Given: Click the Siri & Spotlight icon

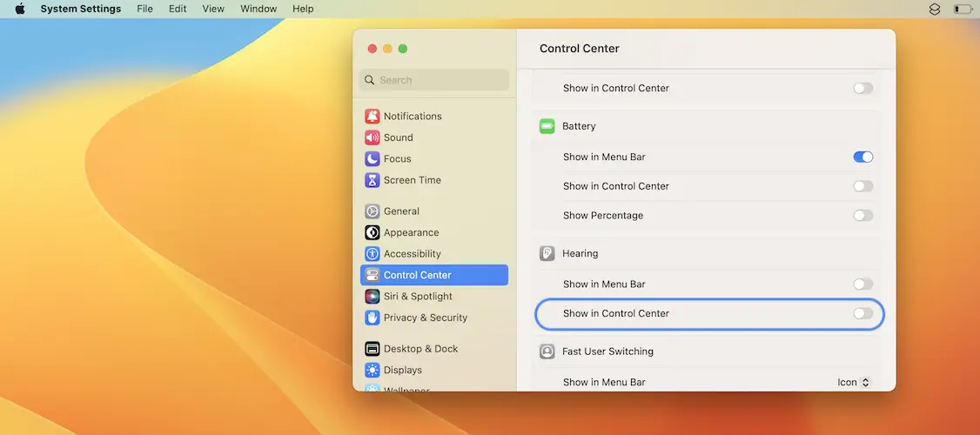Looking at the screenshot, I should 373,297.
